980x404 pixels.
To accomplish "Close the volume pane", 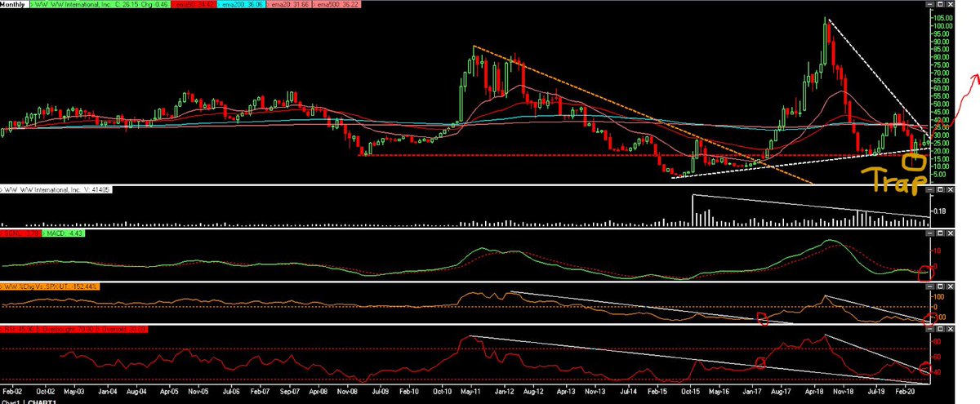I will click(951, 189).
